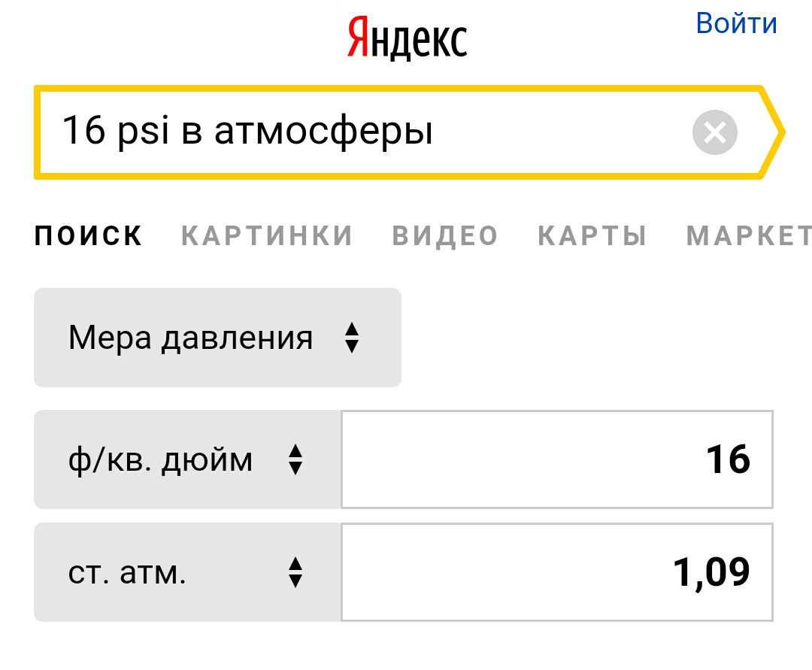This screenshot has width=812, height=670.
Task: Select the value 16 in the psi field
Action: (x=556, y=459)
